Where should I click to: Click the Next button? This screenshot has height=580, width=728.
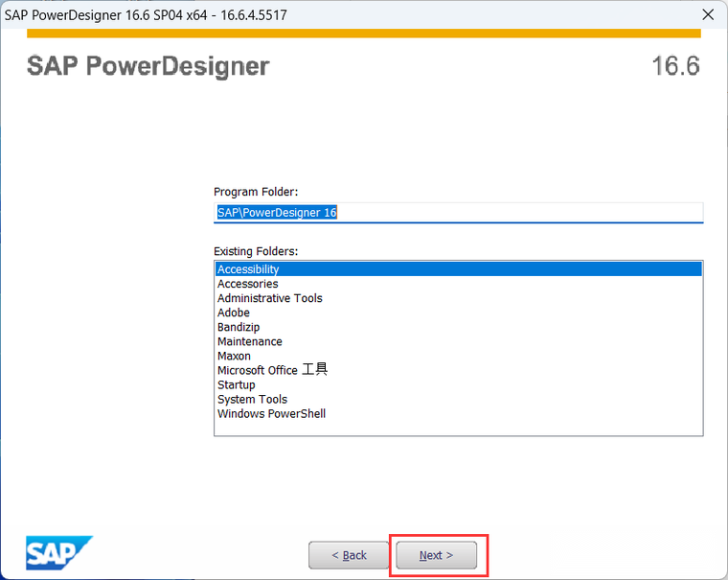[436, 555]
